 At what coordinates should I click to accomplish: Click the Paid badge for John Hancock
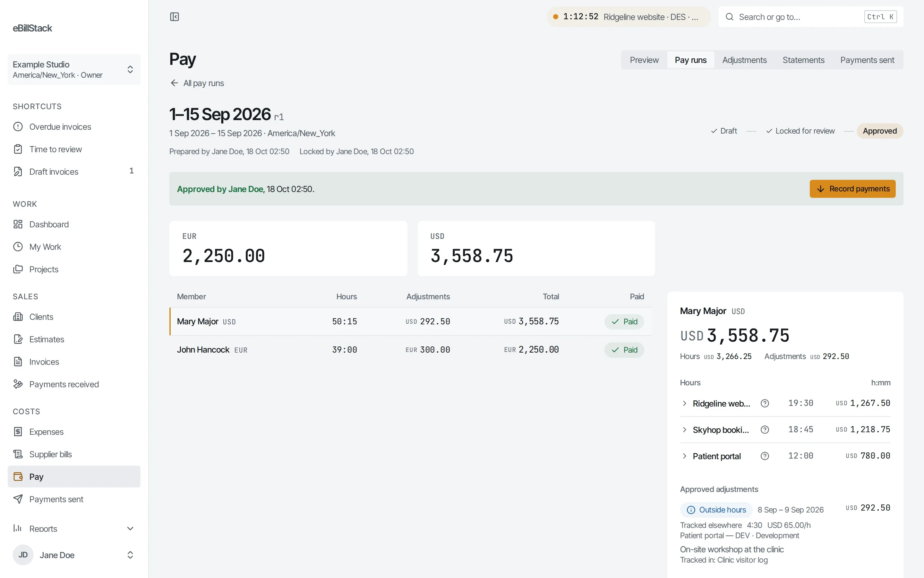(624, 350)
